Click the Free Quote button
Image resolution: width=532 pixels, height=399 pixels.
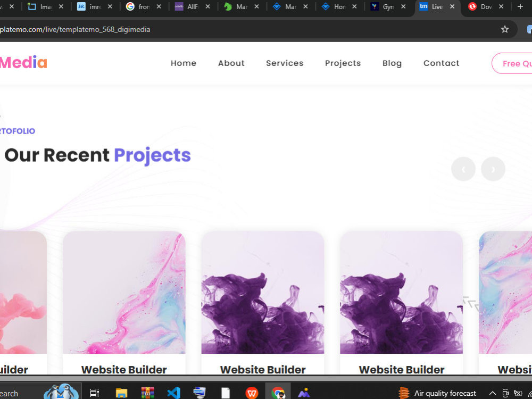(512, 63)
